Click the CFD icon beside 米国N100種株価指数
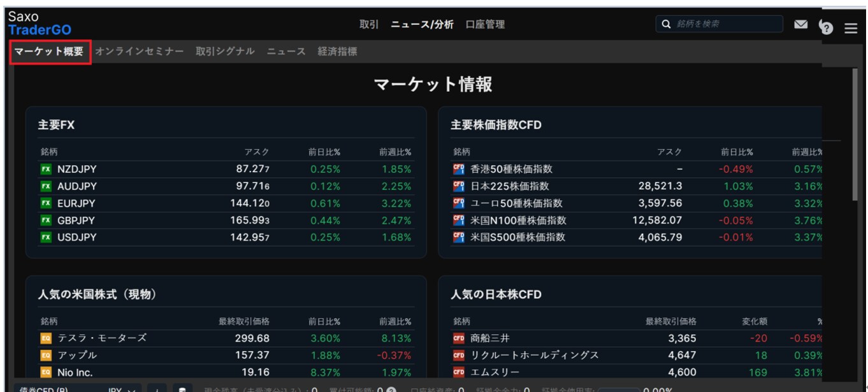Viewport: 868px width, 392px height. point(459,221)
